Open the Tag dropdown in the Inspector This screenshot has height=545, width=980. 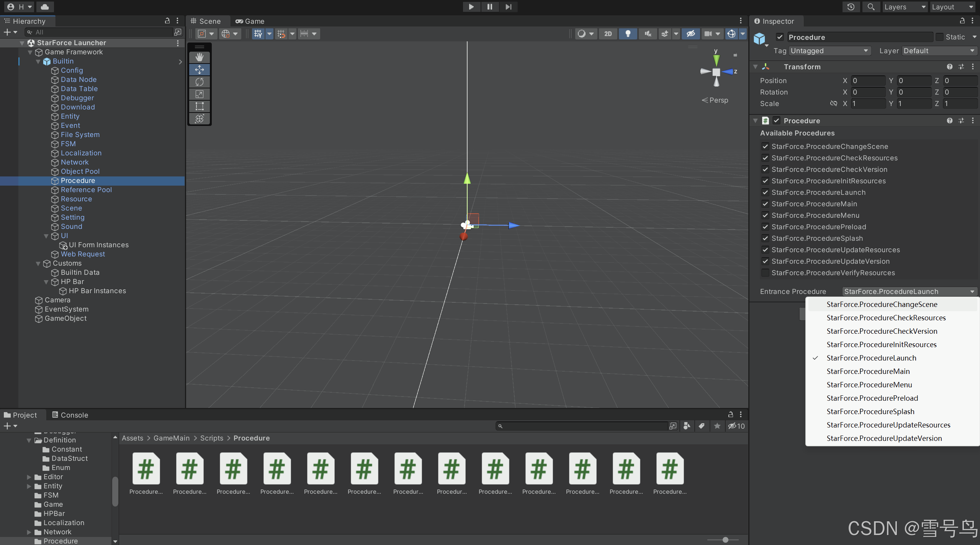pos(829,51)
